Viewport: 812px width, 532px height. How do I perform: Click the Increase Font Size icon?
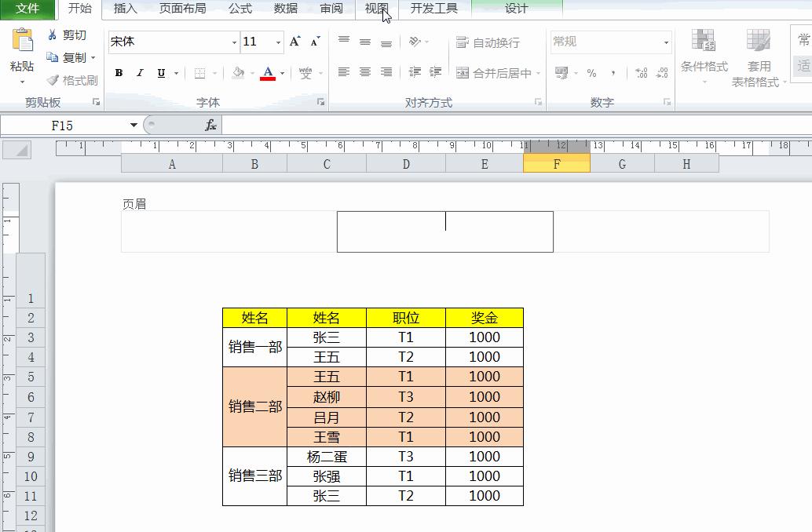pyautogui.click(x=294, y=42)
